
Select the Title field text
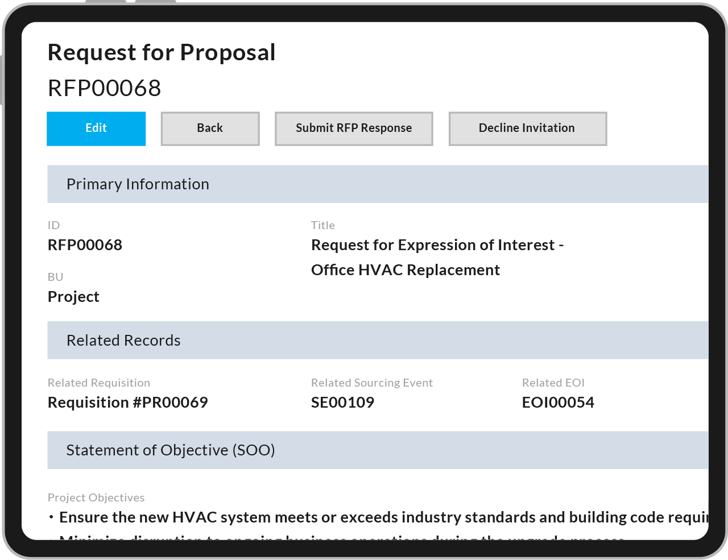pos(437,257)
